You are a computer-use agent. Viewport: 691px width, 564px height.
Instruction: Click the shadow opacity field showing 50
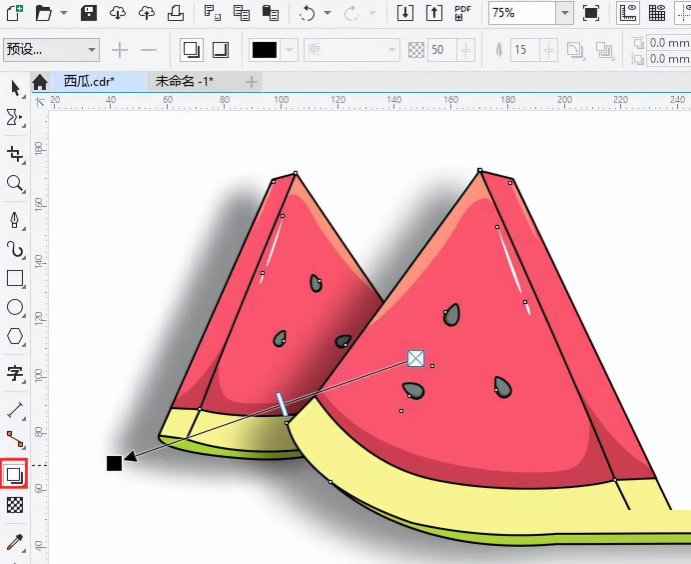(442, 50)
